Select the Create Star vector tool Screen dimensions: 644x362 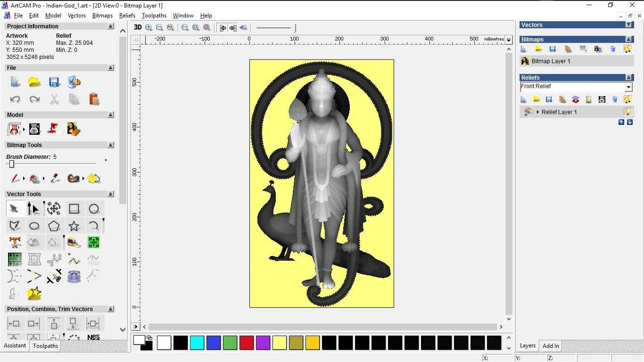coord(74,226)
